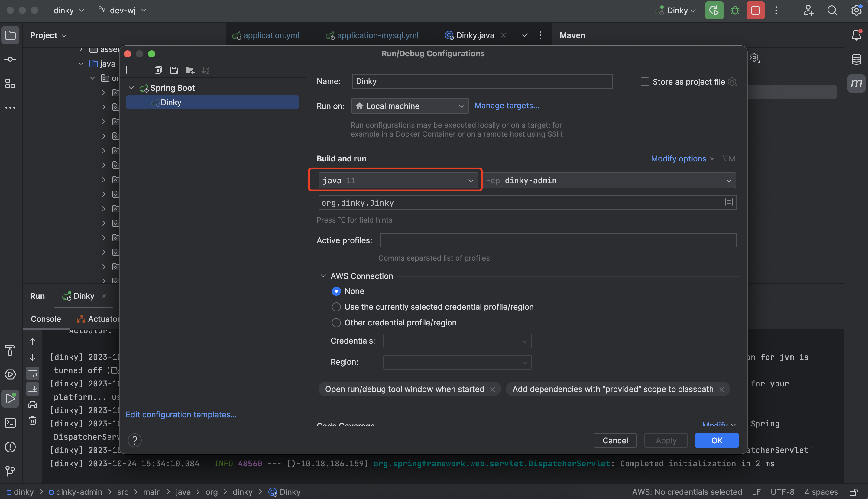Click the Debug bug icon in top toolbar
This screenshot has width=868, height=499.
(x=735, y=10)
